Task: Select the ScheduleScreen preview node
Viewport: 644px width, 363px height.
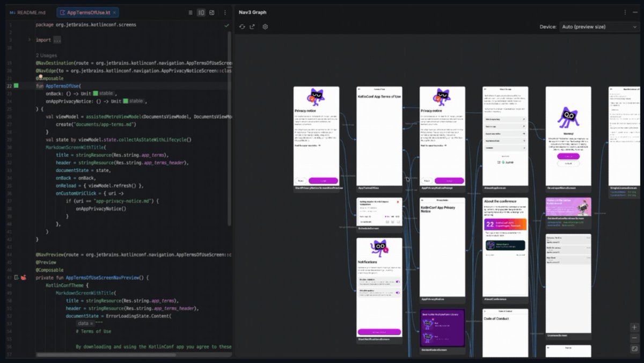Action: click(379, 214)
